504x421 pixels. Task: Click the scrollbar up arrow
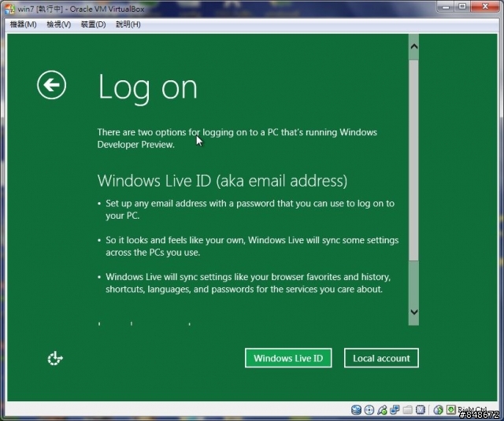(x=414, y=46)
